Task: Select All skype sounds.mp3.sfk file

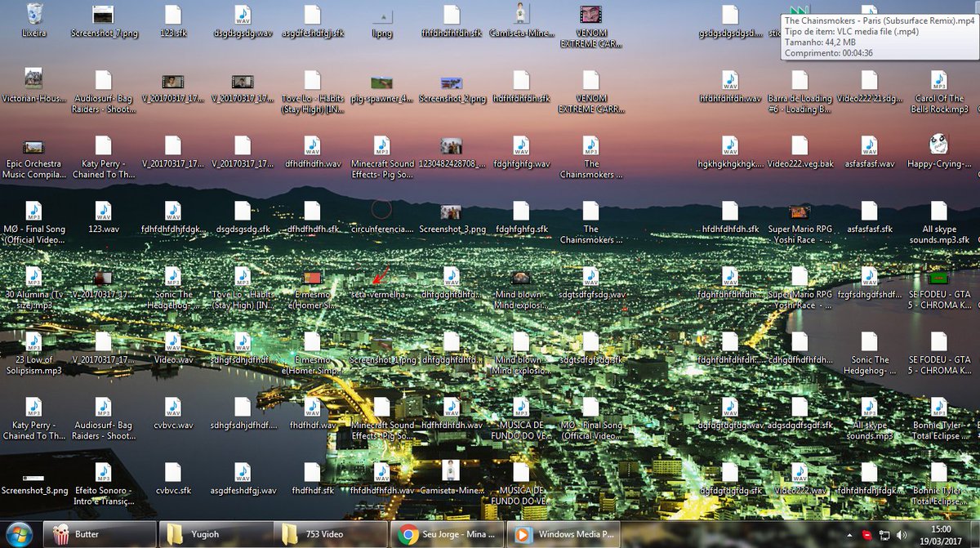Action: coord(939,221)
